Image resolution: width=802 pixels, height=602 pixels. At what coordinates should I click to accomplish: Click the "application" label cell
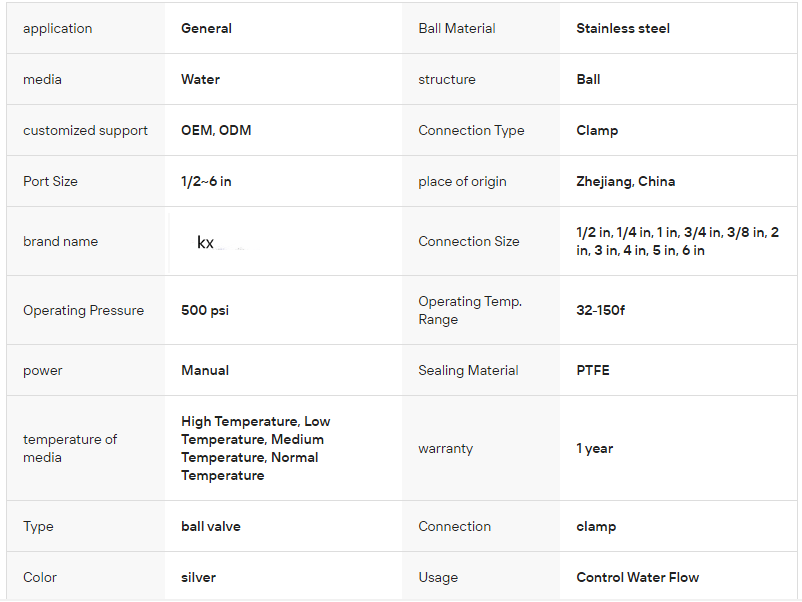[57, 29]
